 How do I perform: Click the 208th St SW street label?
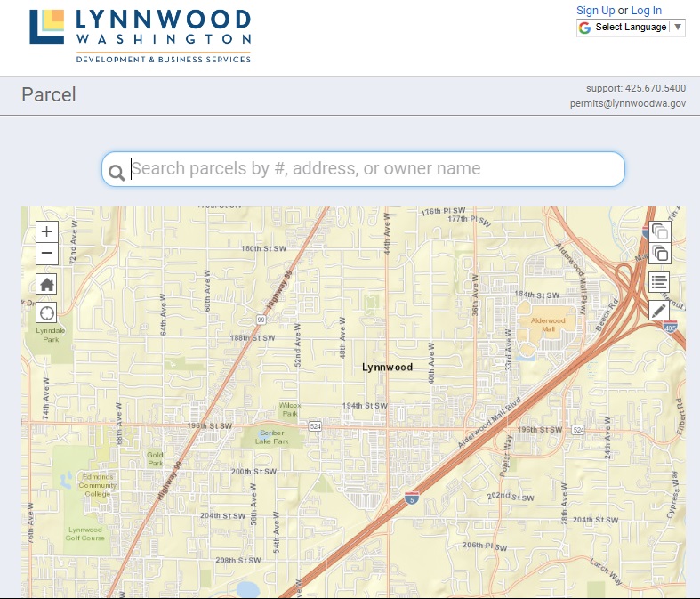pyautogui.click(x=238, y=560)
